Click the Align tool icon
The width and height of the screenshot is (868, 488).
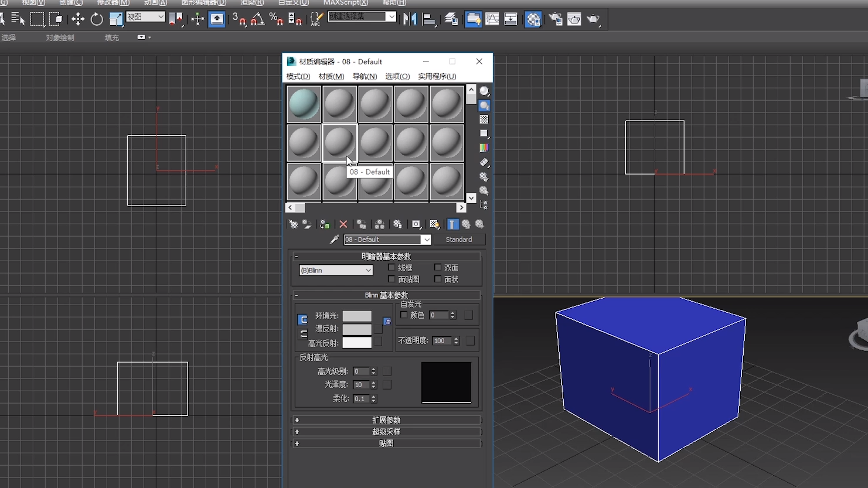pos(429,19)
